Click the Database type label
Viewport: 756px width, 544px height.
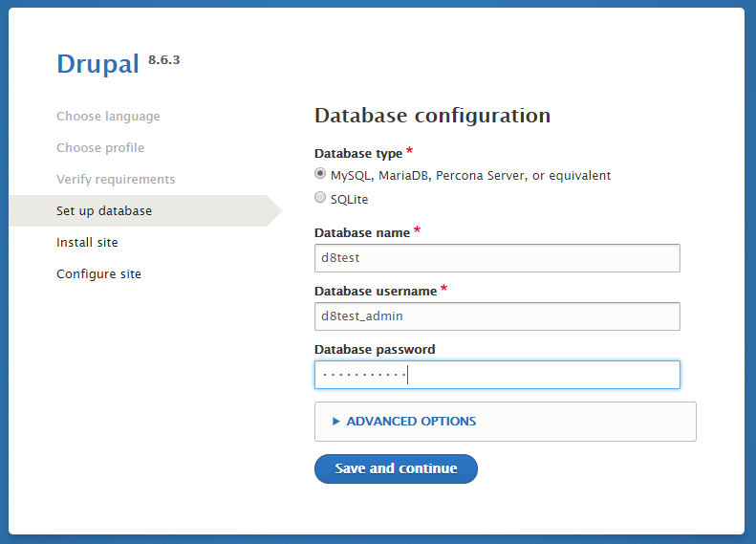[x=358, y=154]
